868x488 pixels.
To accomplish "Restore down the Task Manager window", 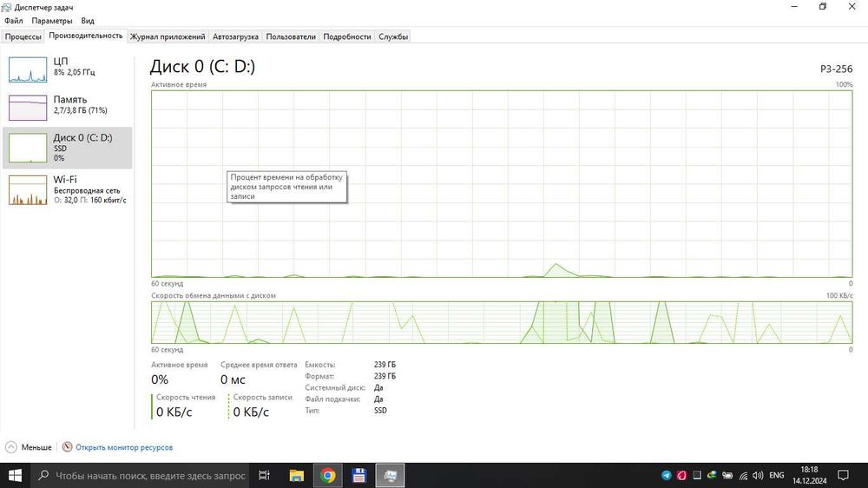I will [x=823, y=7].
